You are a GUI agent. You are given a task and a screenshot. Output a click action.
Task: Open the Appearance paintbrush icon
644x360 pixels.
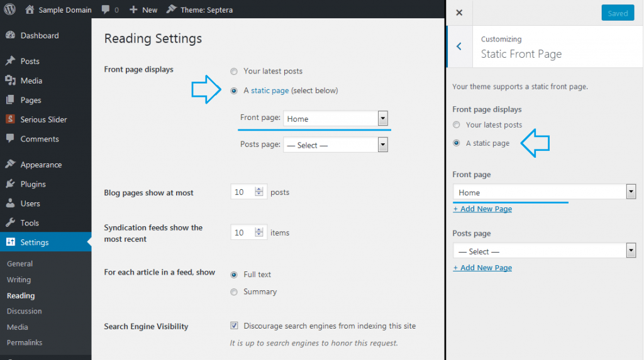11,164
